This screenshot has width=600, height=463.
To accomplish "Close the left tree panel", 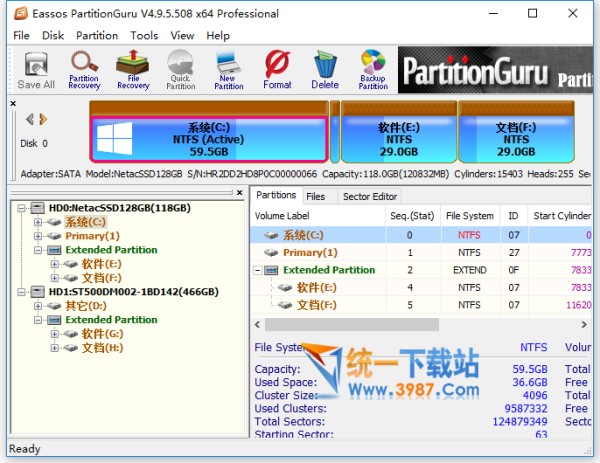I will (240, 192).
